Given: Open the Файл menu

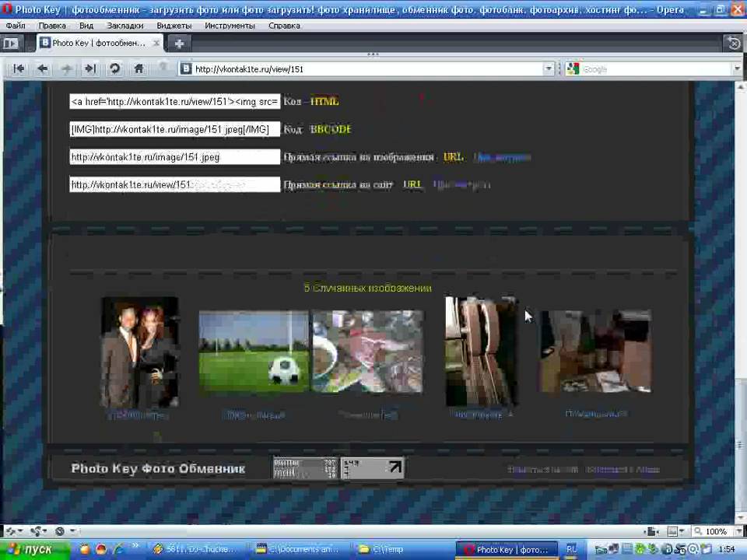Looking at the screenshot, I should (x=16, y=26).
